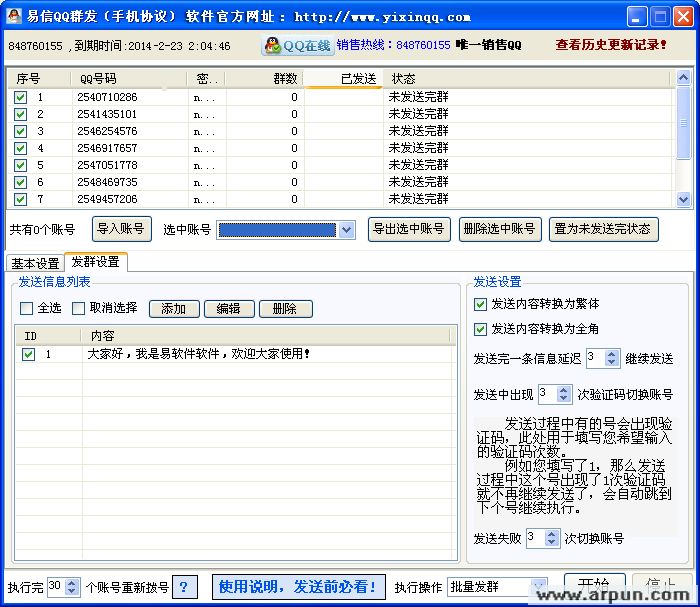Open 使用说明，发送前必看 instructions

pos(299,587)
